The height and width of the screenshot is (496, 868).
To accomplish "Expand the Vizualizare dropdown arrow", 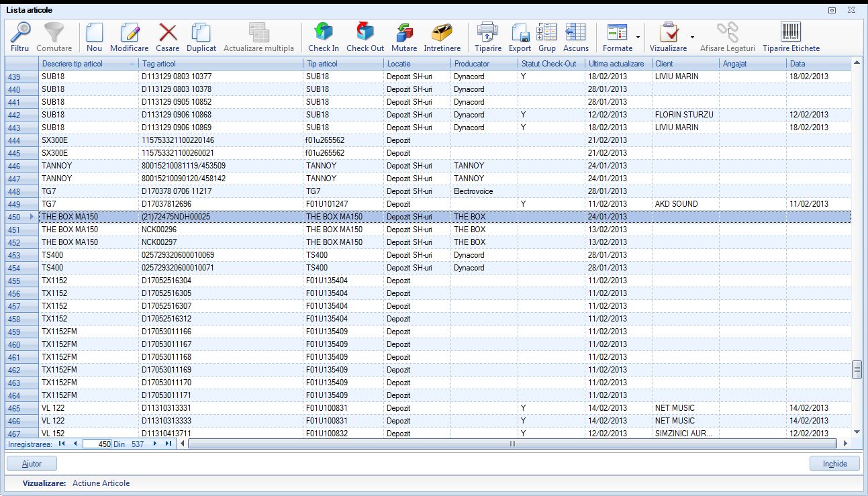I will pos(692,38).
